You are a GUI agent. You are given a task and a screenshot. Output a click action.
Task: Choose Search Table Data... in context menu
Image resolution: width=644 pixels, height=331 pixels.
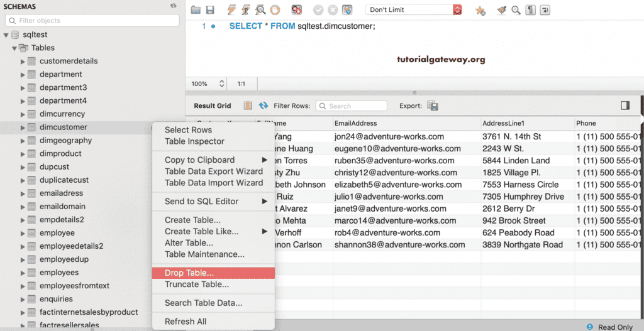213,303
